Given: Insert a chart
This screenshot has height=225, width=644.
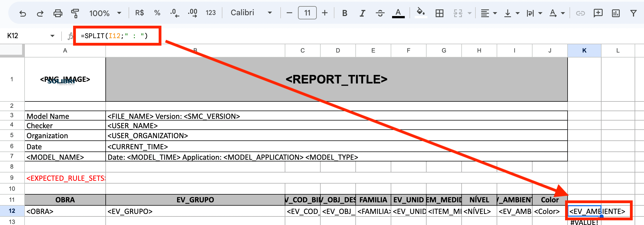Looking at the screenshot, I should click(616, 13).
